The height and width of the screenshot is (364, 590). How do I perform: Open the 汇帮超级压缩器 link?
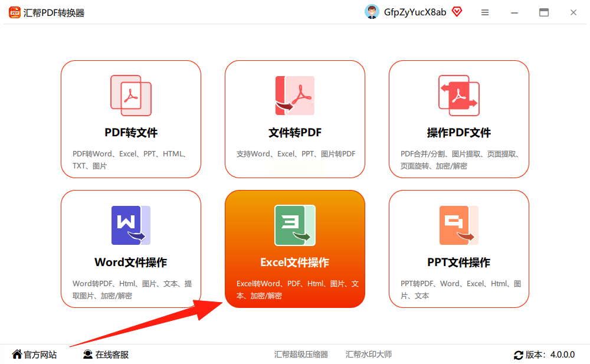tap(301, 354)
